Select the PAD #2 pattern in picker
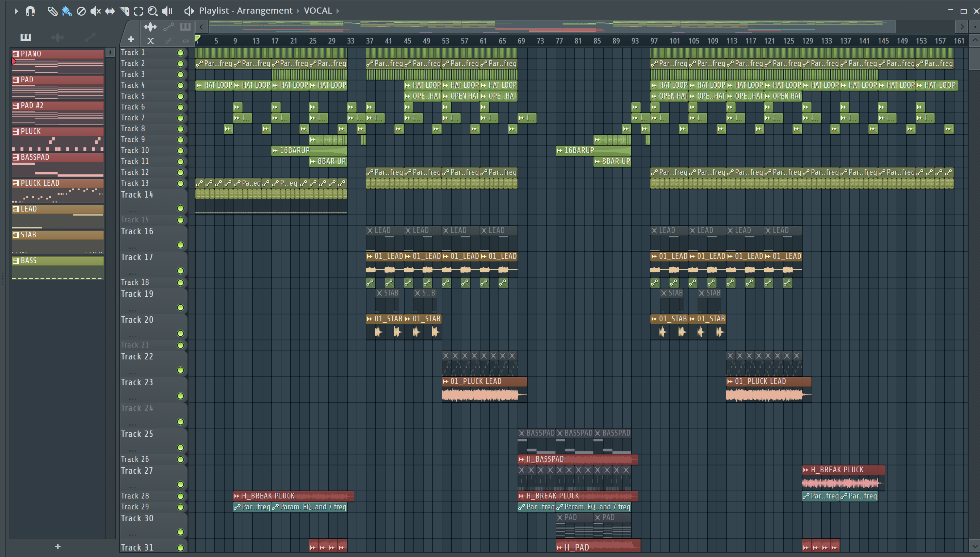 [58, 113]
